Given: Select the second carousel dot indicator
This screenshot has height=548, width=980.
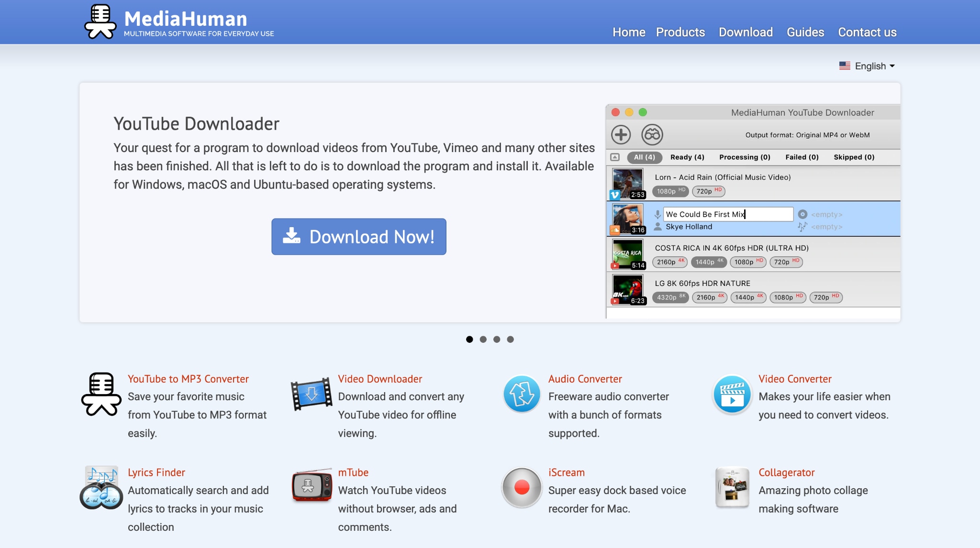Looking at the screenshot, I should [x=482, y=339].
